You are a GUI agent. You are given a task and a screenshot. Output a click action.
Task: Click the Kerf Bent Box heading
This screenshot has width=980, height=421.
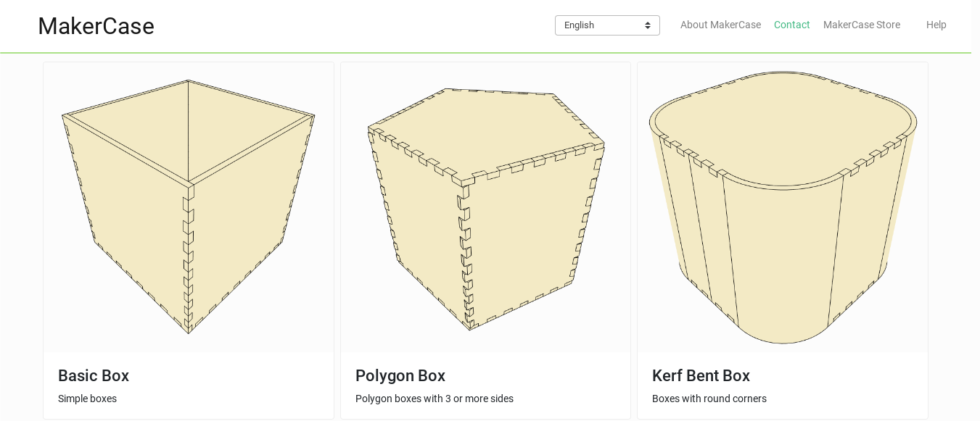[x=701, y=376]
